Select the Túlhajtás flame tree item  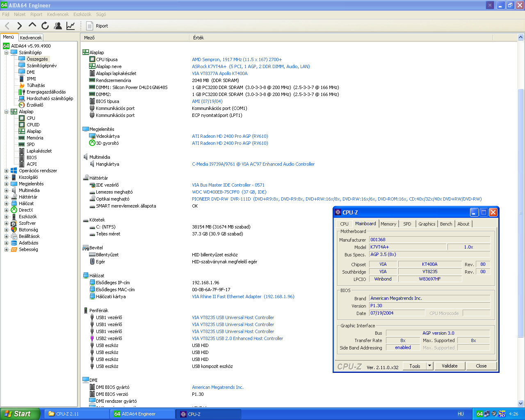pos(36,85)
